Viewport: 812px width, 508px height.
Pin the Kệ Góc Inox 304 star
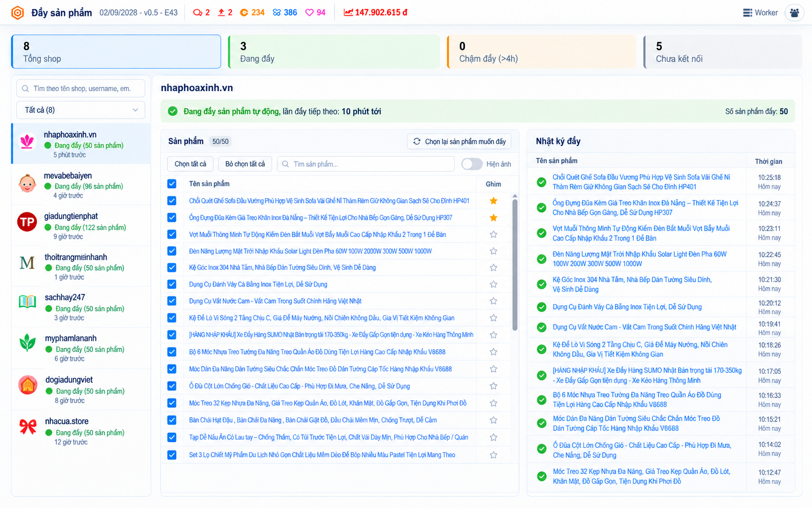point(494,267)
